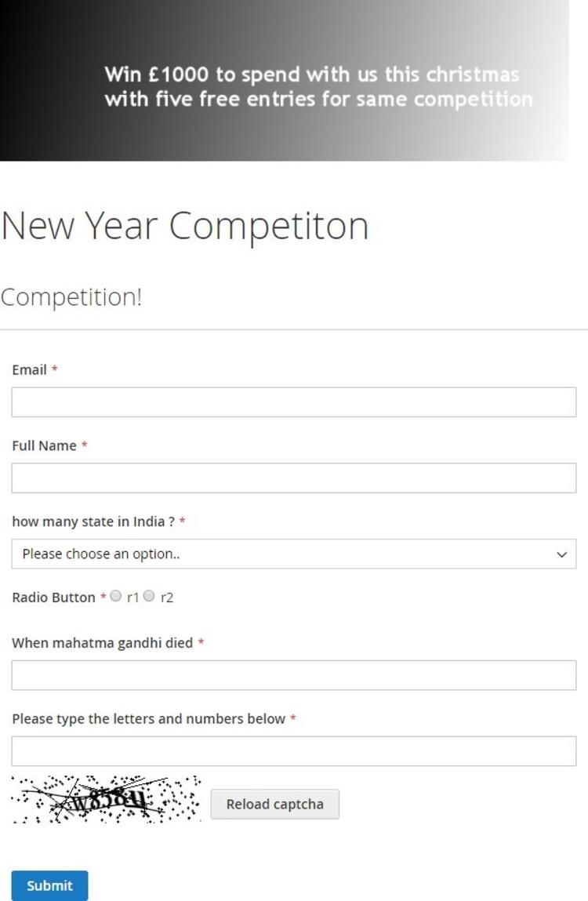
Task: Click the 'how many state in India ?' label
Action: click(x=93, y=521)
